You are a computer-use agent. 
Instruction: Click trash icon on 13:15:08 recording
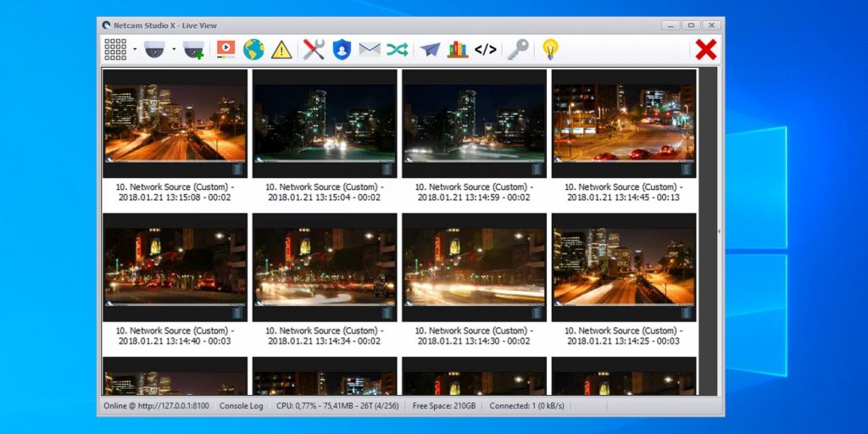(237, 169)
